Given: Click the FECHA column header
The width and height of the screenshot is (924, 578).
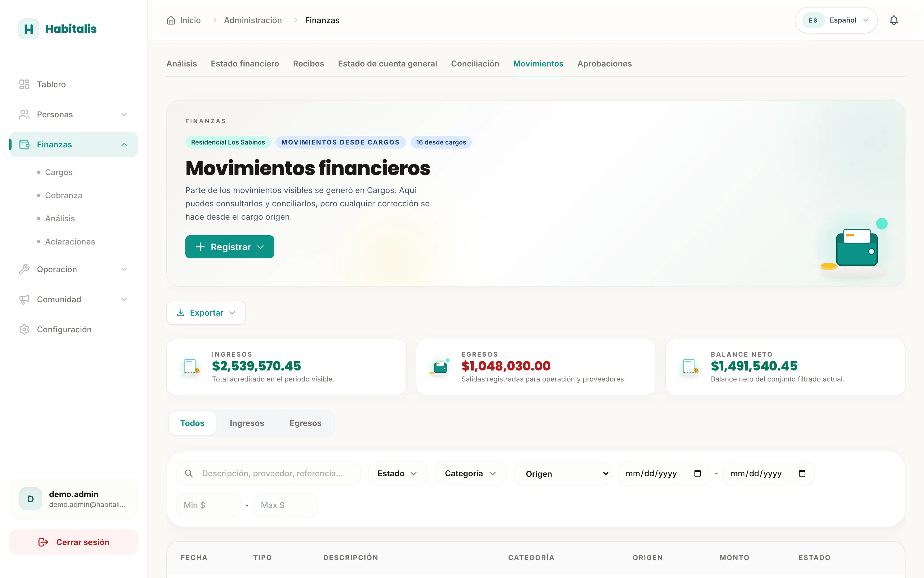Looking at the screenshot, I should (x=194, y=558).
